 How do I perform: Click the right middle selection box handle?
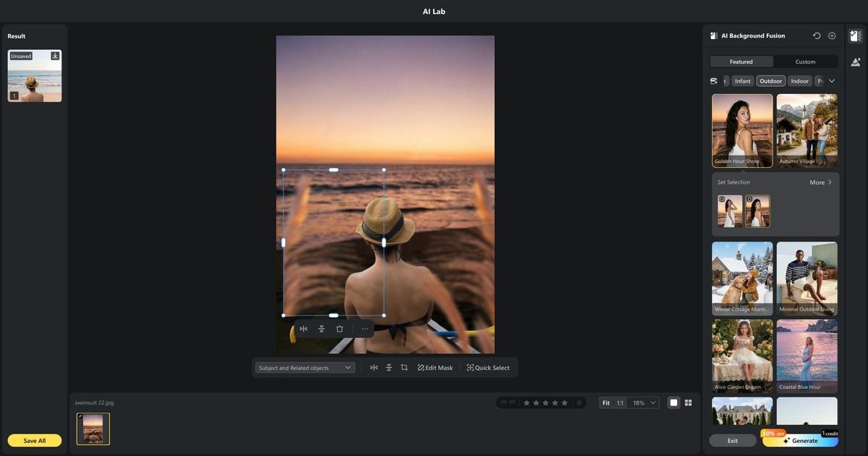(383, 242)
